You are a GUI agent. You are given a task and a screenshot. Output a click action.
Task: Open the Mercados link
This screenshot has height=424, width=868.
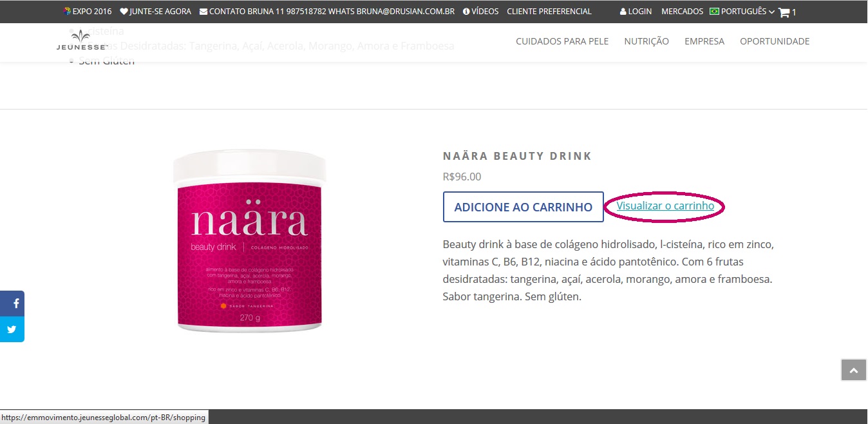682,12
